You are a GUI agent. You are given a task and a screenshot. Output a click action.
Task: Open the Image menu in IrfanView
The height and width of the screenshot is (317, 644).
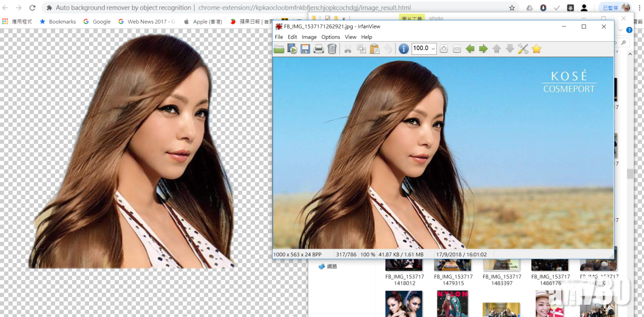coord(309,37)
